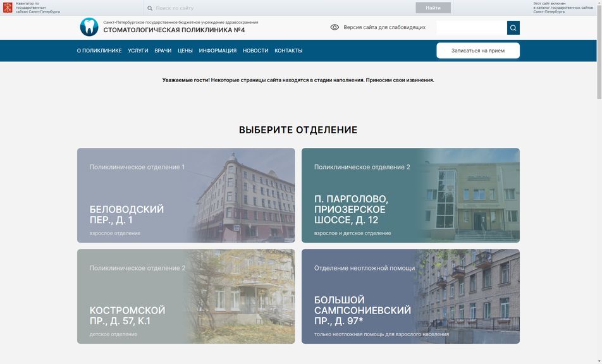Viewport: 602px width, 364px height.
Task: Click 'детское отделение' text on Костромской card
Action: (x=113, y=334)
